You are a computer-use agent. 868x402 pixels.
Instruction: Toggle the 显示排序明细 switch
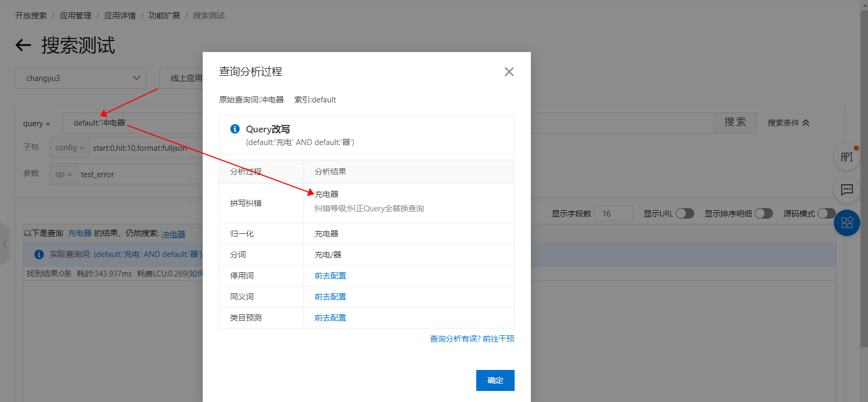(x=764, y=213)
